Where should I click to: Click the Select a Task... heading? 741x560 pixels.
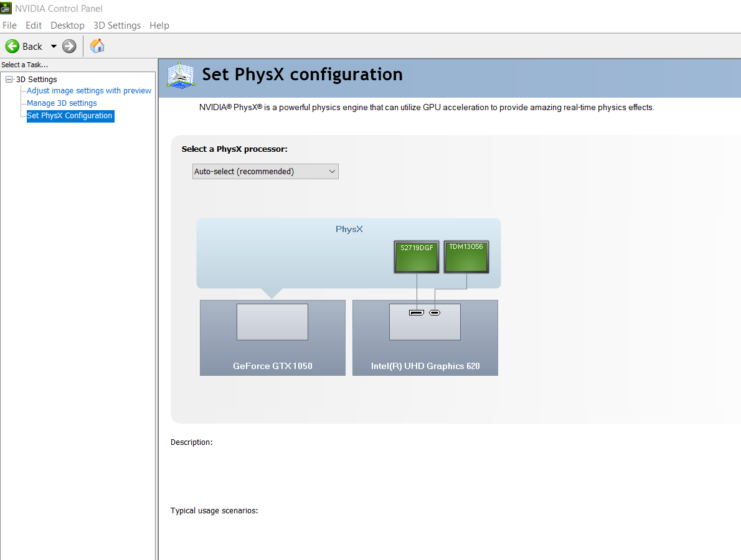click(x=24, y=65)
